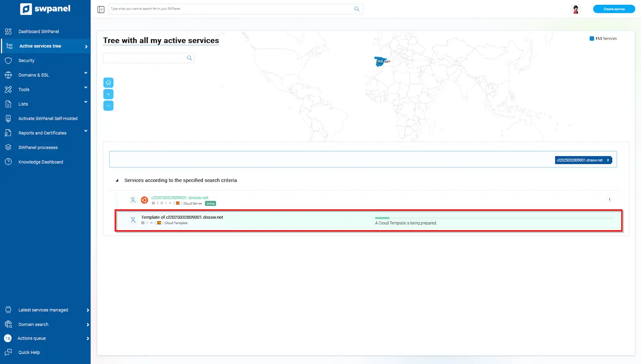Collapse the sidebar with the panel toggle icon
Screen dimensions: 641x364
click(x=101, y=9)
